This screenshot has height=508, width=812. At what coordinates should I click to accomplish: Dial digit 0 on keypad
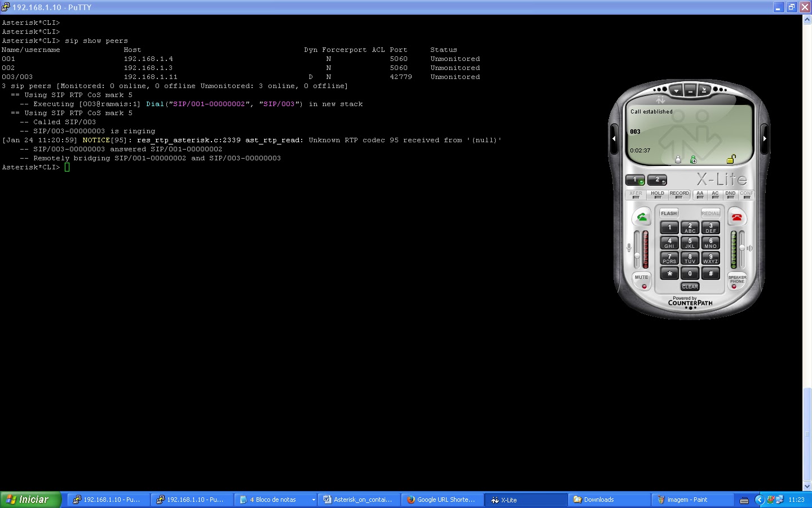point(690,274)
